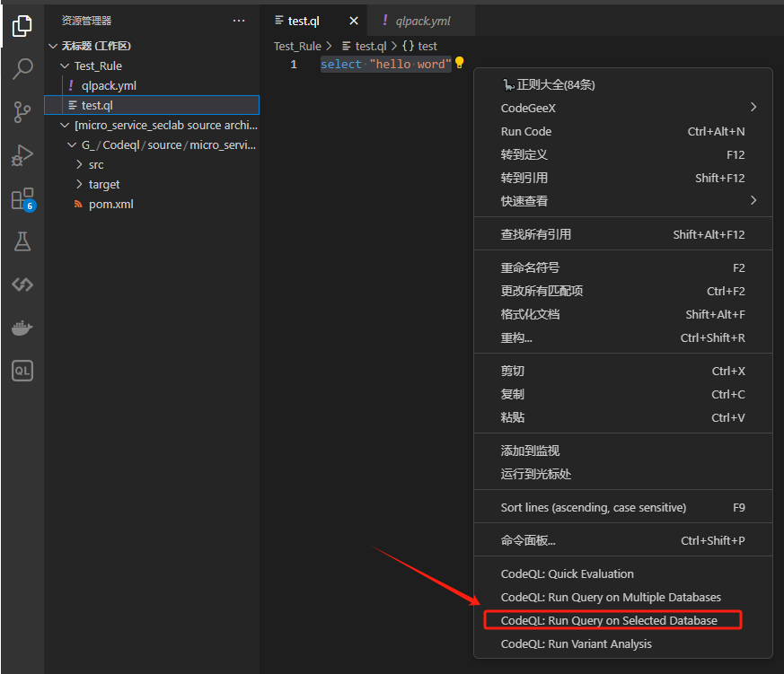Open the Search view icon
This screenshot has width=784, height=674.
22,69
